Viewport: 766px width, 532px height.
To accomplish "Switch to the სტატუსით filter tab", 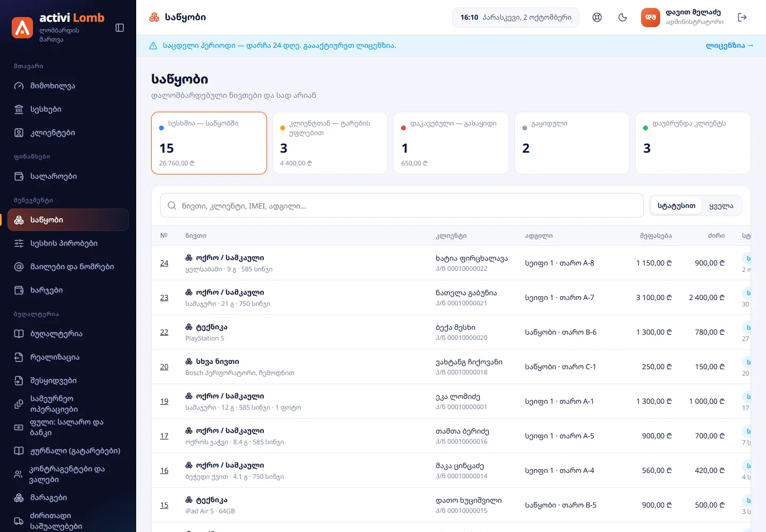I will 676,205.
